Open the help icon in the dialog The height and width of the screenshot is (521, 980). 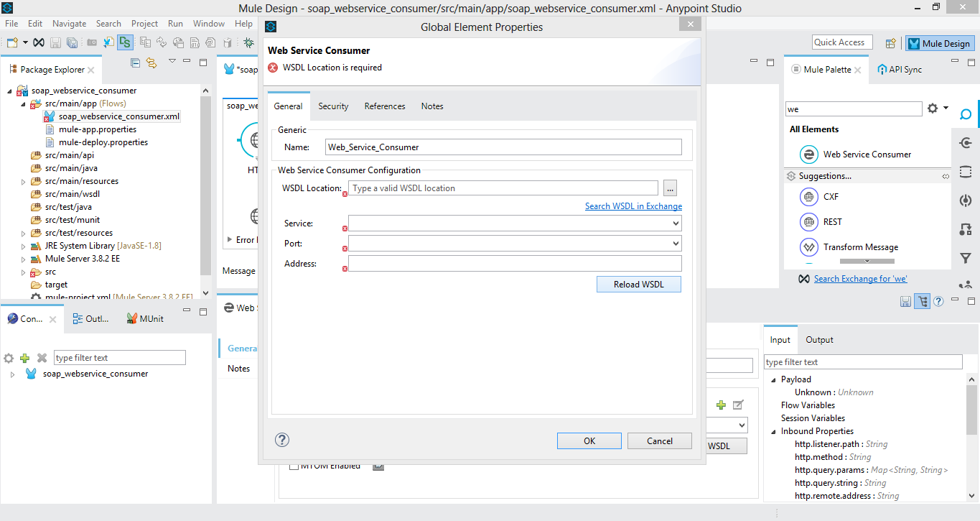[282, 440]
